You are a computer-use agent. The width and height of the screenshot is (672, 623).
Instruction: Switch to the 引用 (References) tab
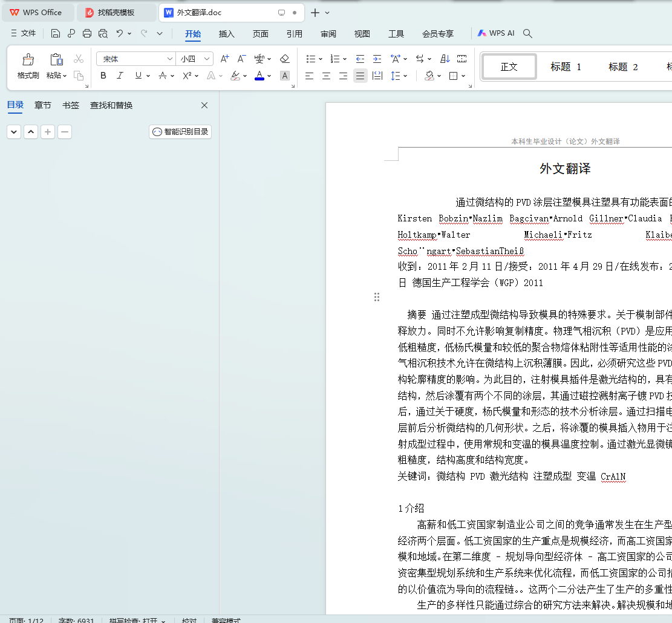click(295, 34)
